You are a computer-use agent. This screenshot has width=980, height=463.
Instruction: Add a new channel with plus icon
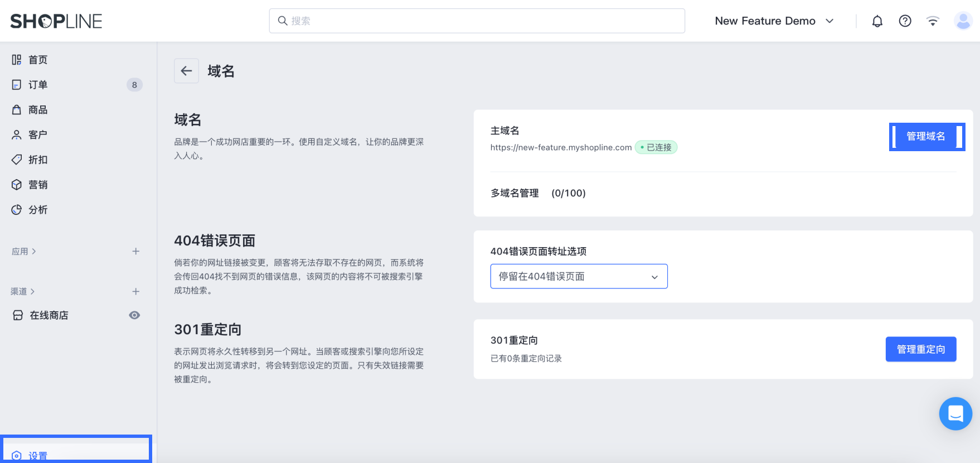coord(135,292)
